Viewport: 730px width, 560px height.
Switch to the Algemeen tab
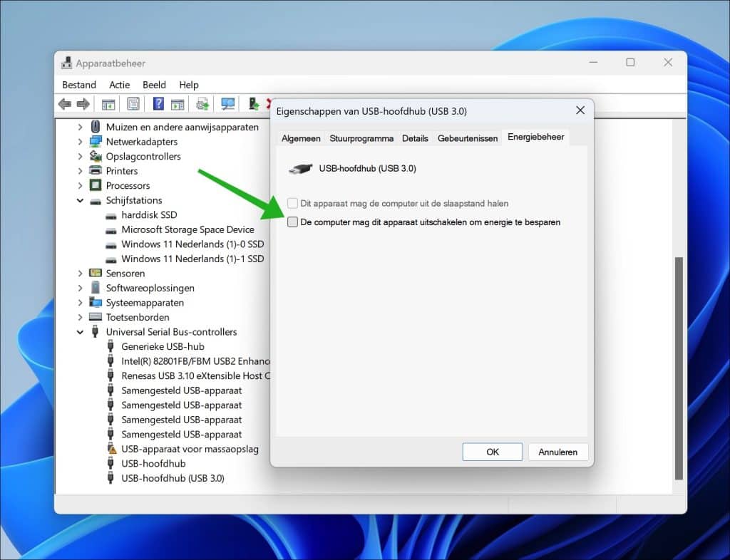point(301,138)
